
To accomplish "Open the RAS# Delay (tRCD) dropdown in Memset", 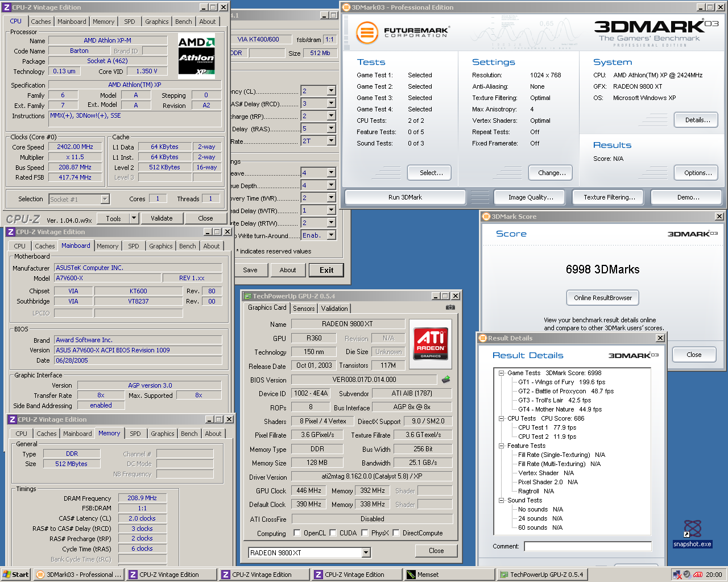I will tap(331, 103).
